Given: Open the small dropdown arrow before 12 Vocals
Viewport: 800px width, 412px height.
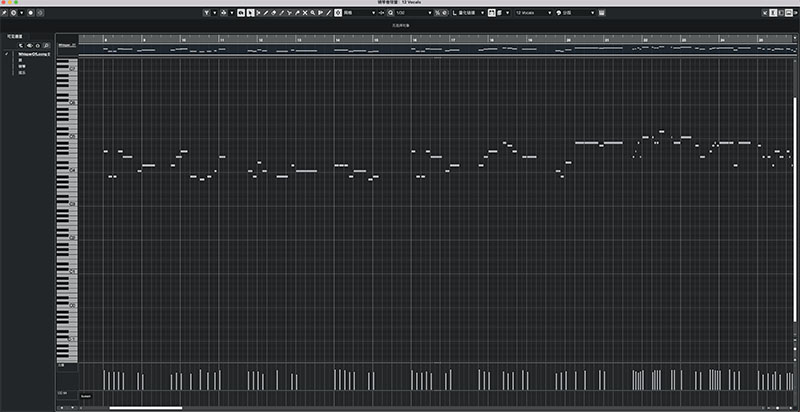Looking at the screenshot, I should (507, 13).
